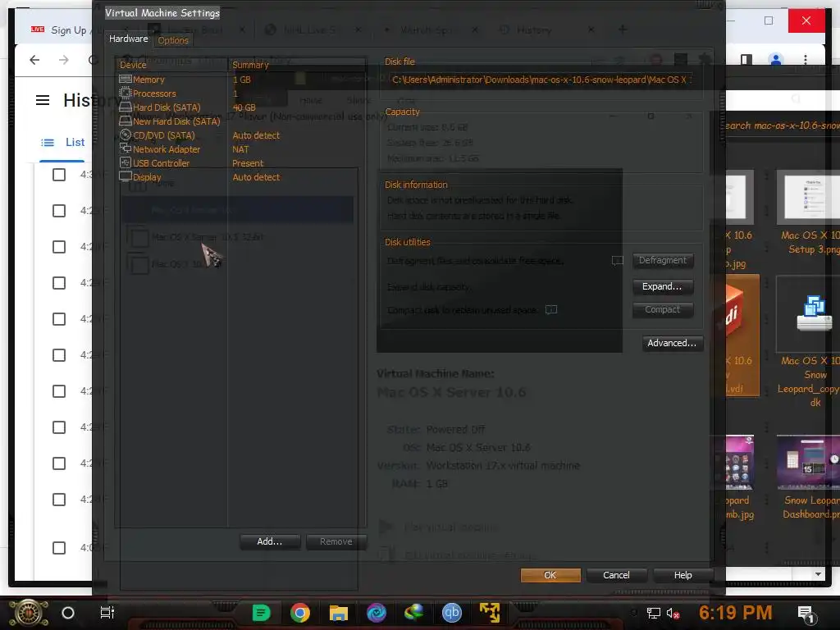Select the USB Controller icon
Image resolution: width=840 pixels, height=630 pixels.
click(126, 162)
